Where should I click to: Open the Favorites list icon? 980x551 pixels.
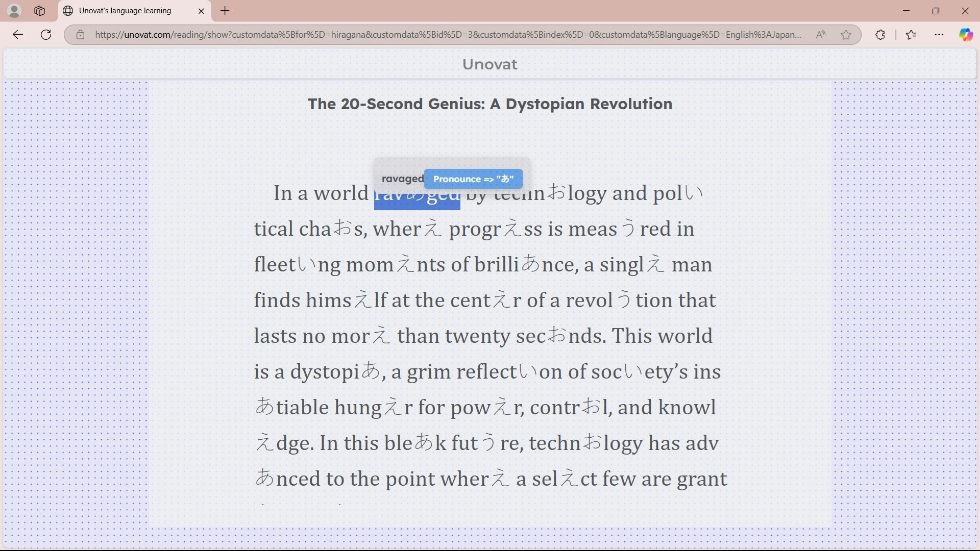[911, 35]
